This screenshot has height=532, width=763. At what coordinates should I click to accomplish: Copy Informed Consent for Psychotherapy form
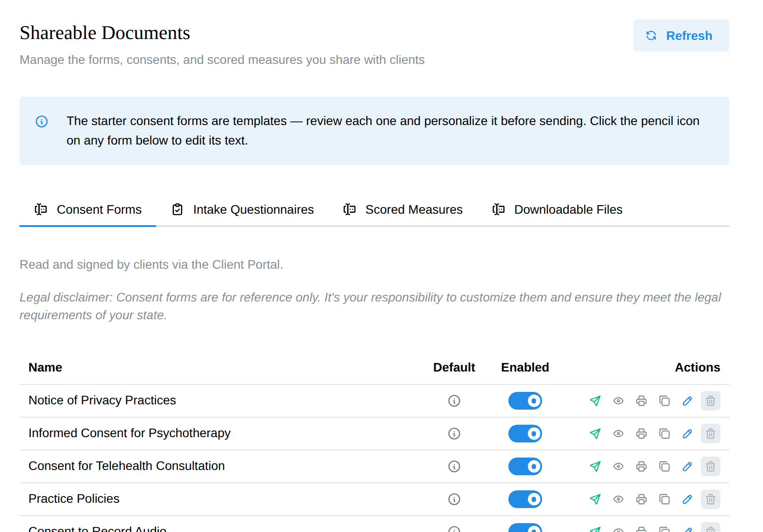tap(665, 434)
